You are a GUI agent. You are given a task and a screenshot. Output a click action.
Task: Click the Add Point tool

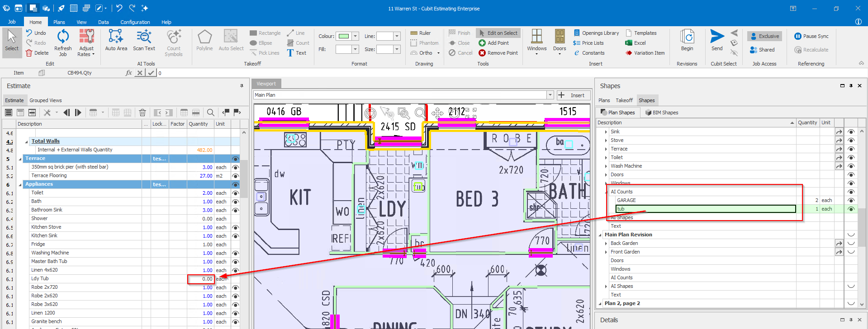[x=494, y=43]
